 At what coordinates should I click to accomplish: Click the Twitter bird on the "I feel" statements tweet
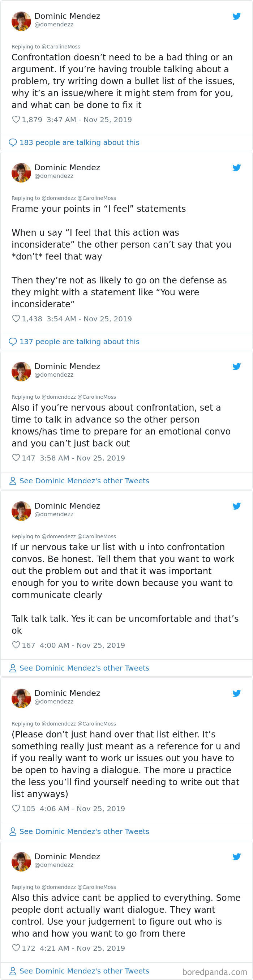pos(237,168)
